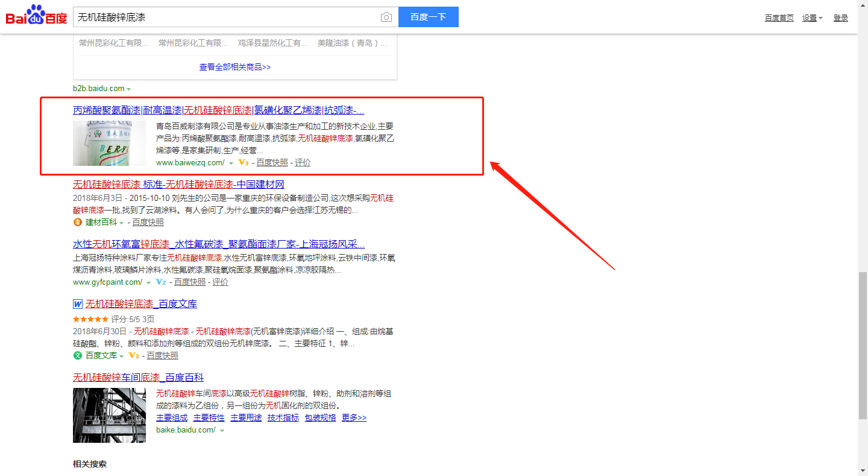Expand the 设置 dropdown menu
Viewport: 868px width, 476px height.
click(x=812, y=18)
